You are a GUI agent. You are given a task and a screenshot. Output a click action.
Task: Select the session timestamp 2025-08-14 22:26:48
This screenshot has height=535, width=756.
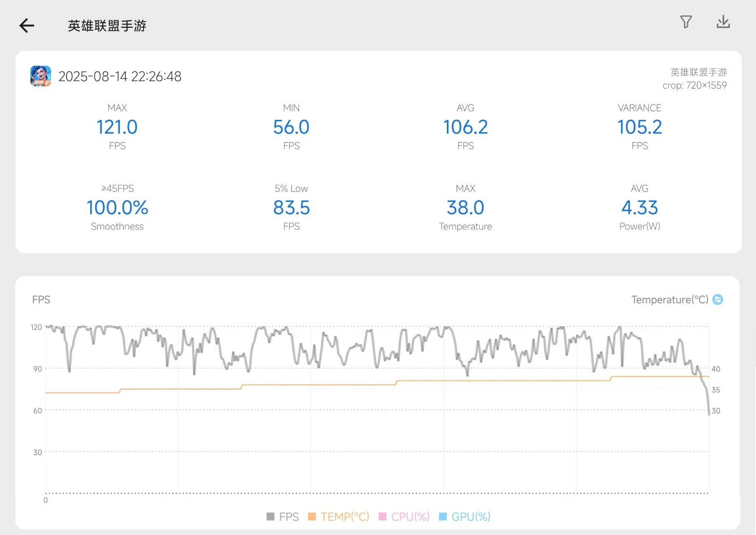pos(120,76)
